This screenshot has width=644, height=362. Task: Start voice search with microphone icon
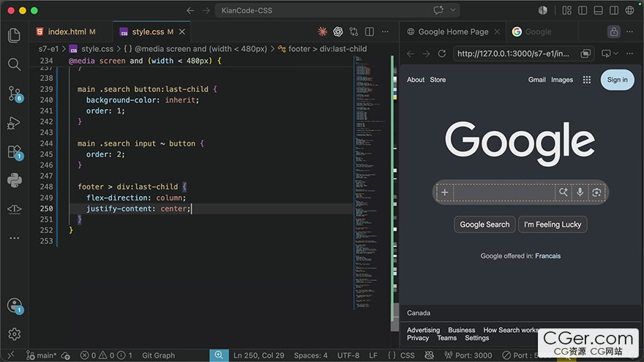tap(580, 192)
